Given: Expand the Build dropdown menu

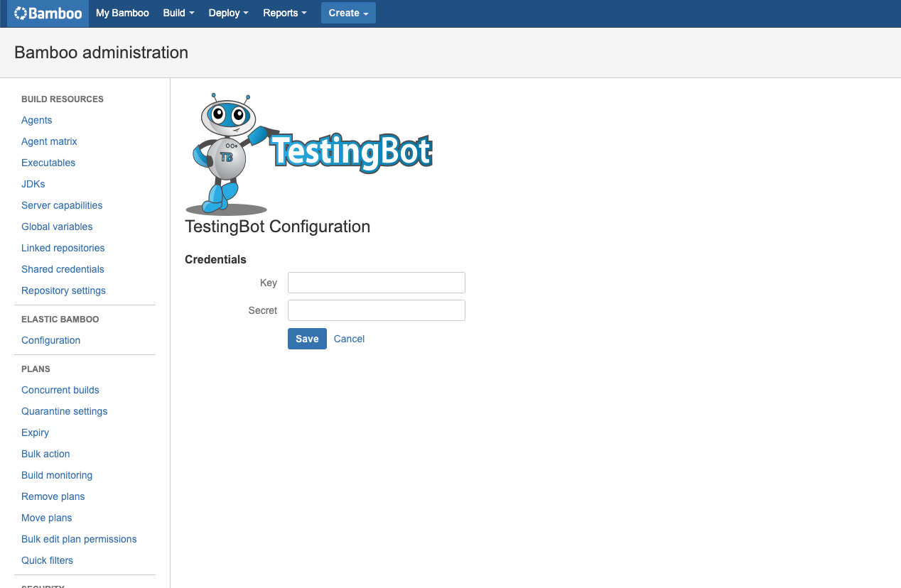Looking at the screenshot, I should 178,13.
